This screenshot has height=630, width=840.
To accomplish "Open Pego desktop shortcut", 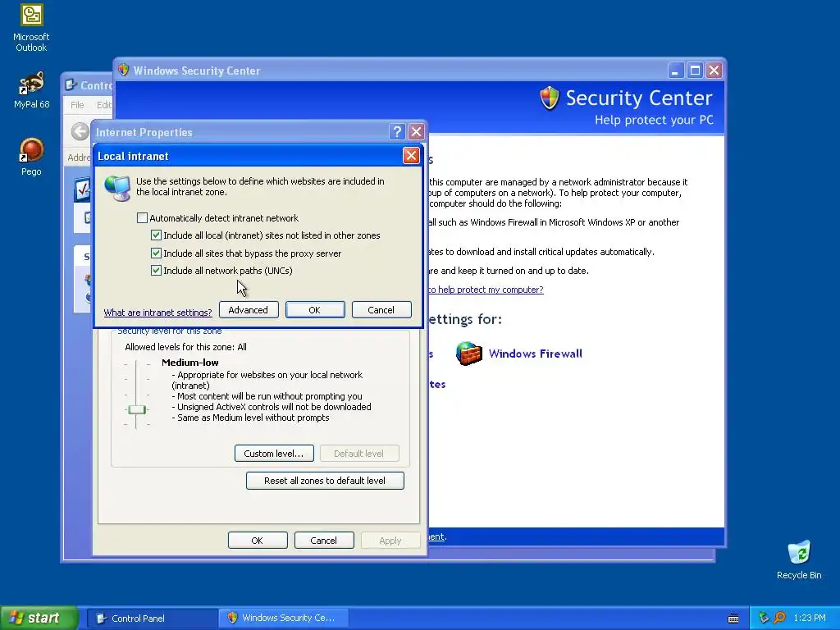I will pyautogui.click(x=31, y=157).
